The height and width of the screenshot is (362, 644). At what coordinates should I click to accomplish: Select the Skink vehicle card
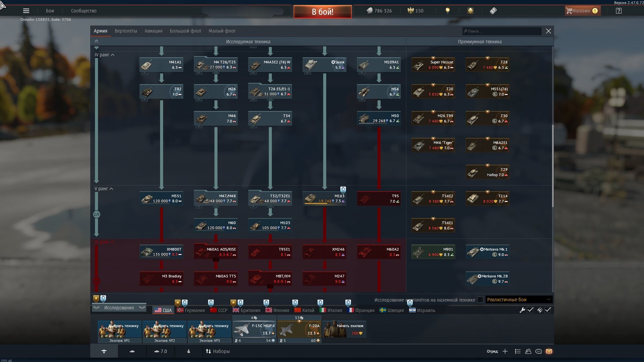pyautogui.click(x=325, y=65)
